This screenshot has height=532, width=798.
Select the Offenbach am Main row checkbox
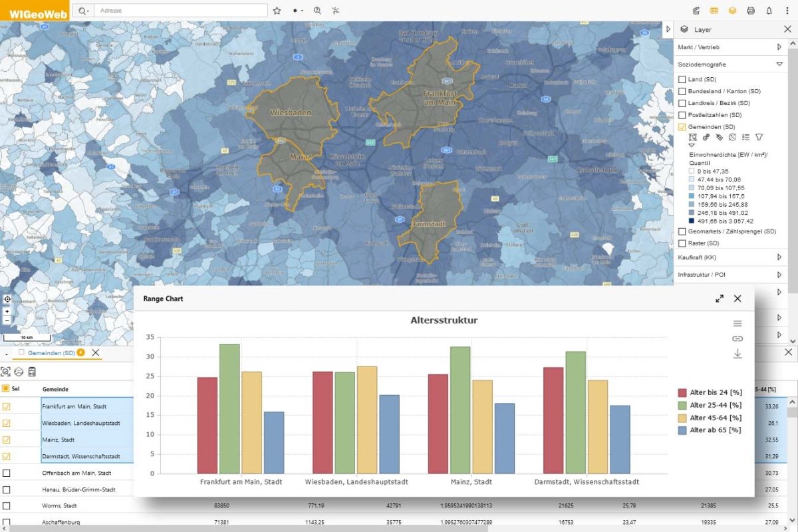7,473
